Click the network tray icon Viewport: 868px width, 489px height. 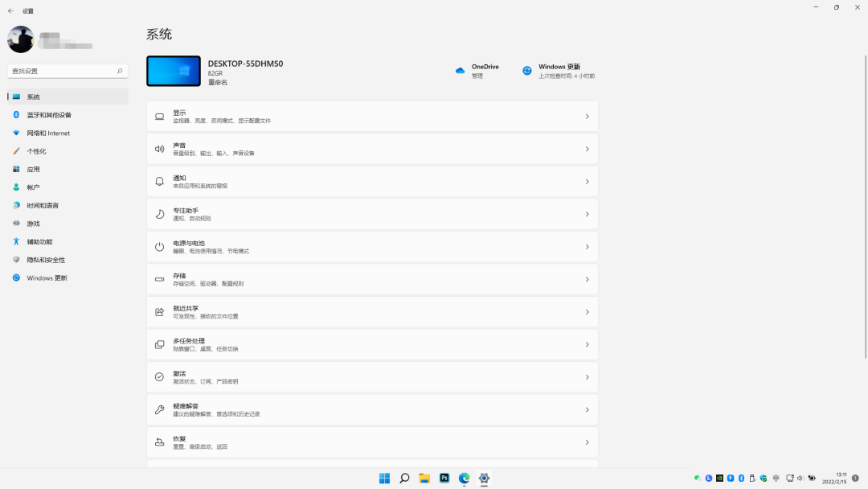[x=790, y=478]
